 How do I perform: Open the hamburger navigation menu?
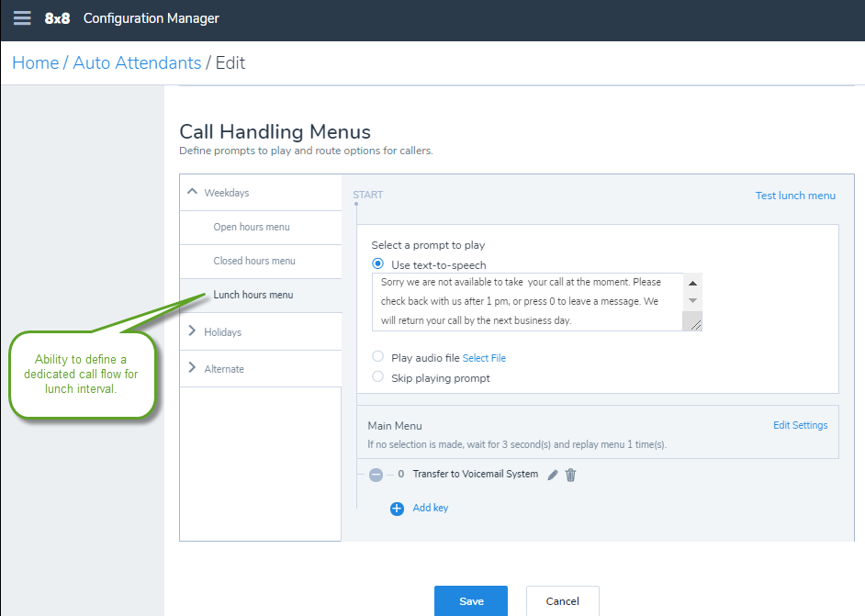[22, 18]
